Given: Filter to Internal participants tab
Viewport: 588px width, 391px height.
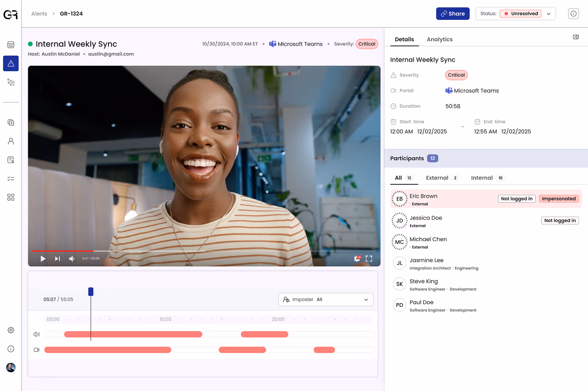Looking at the screenshot, I should [488, 178].
